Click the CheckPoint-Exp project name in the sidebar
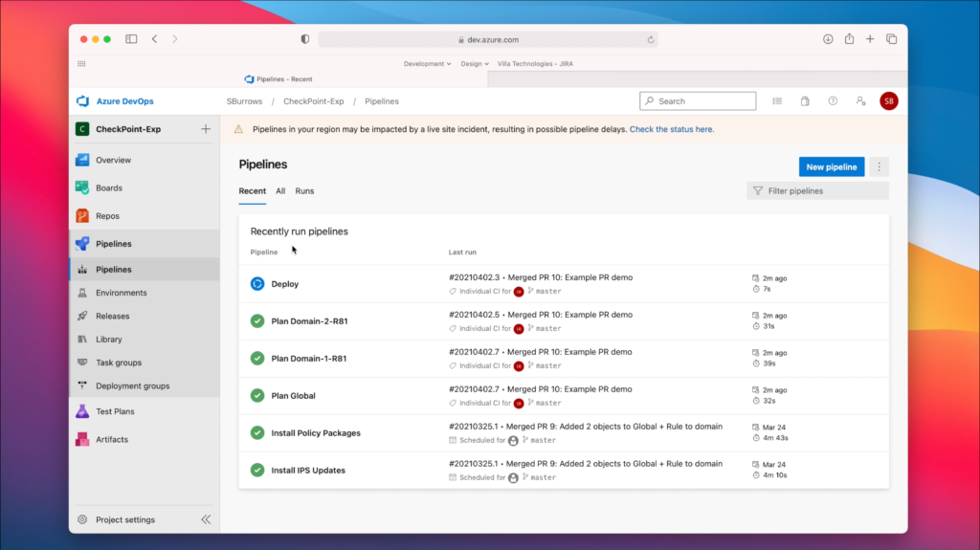Viewport: 980px width, 550px height. (x=128, y=129)
